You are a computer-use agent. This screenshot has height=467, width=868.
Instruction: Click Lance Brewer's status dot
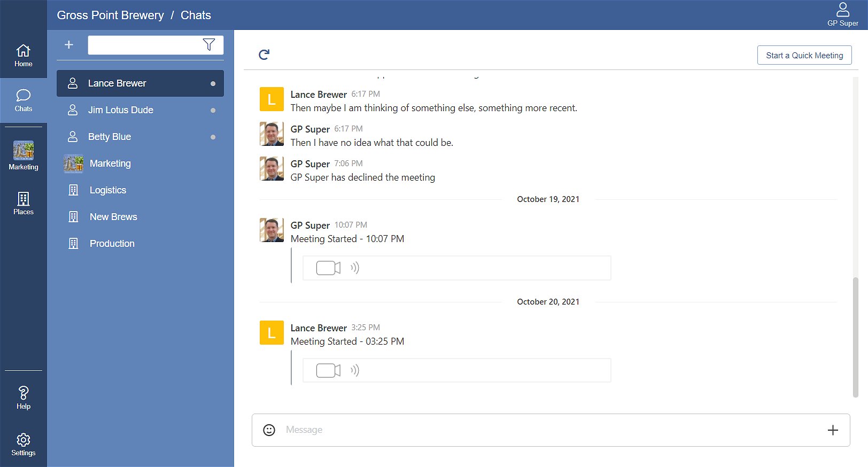213,83
